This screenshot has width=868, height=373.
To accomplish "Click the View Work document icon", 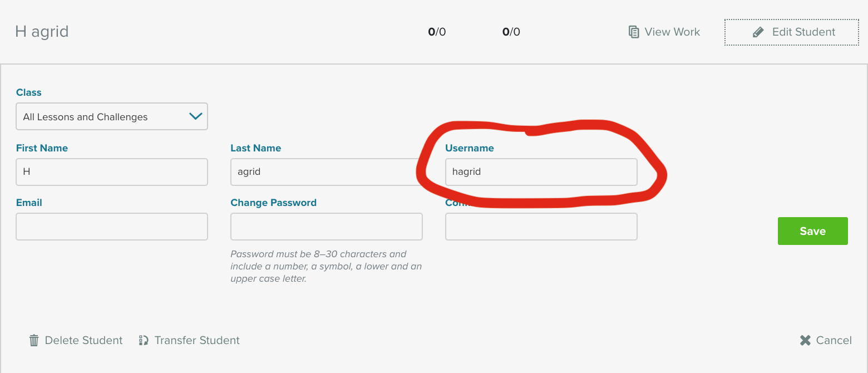I will 633,32.
